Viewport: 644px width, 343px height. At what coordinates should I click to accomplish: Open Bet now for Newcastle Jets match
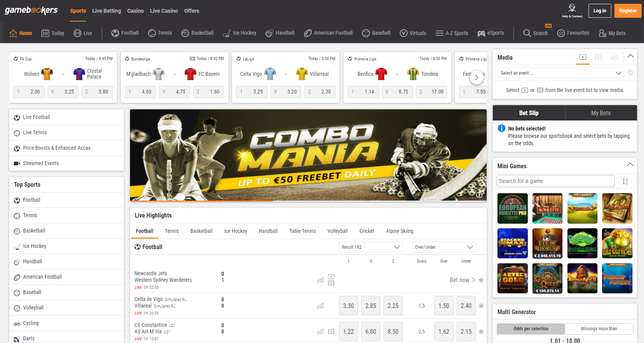point(462,280)
